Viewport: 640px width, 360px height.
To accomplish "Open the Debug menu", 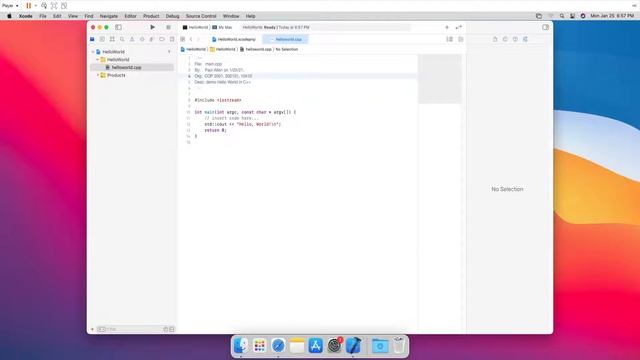I will pyautogui.click(x=172, y=16).
